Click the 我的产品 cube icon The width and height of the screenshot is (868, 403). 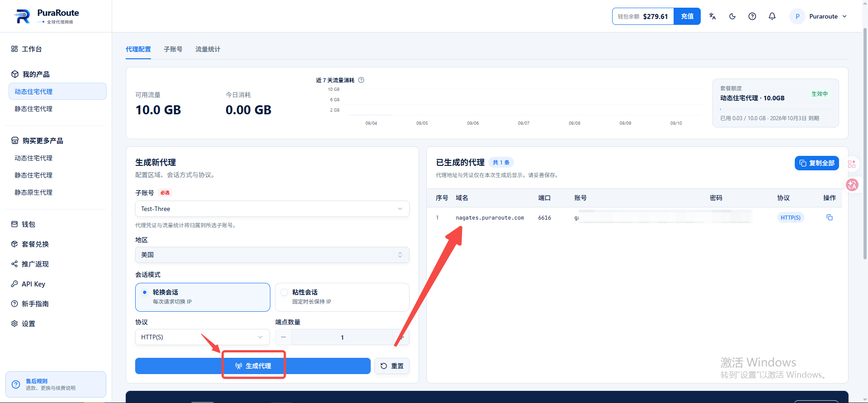[15, 74]
